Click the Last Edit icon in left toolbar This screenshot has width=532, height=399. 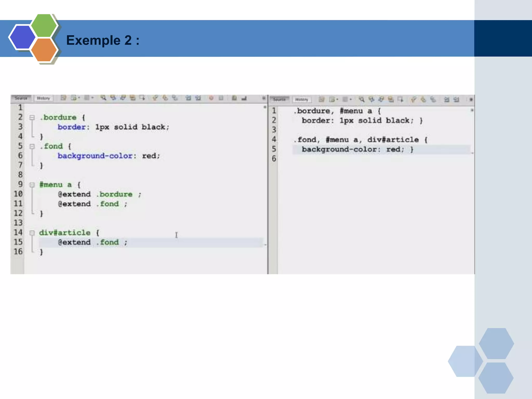tap(63, 98)
